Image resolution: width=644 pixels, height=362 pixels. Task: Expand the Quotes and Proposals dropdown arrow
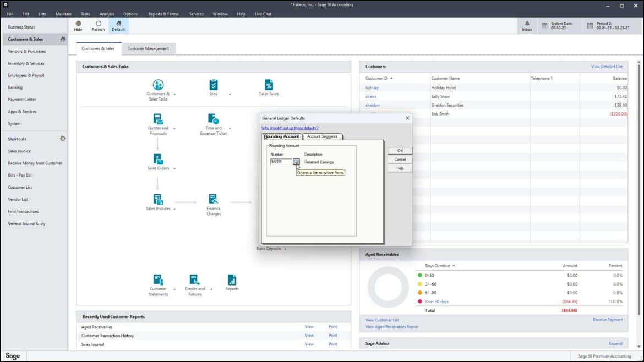[174, 129]
